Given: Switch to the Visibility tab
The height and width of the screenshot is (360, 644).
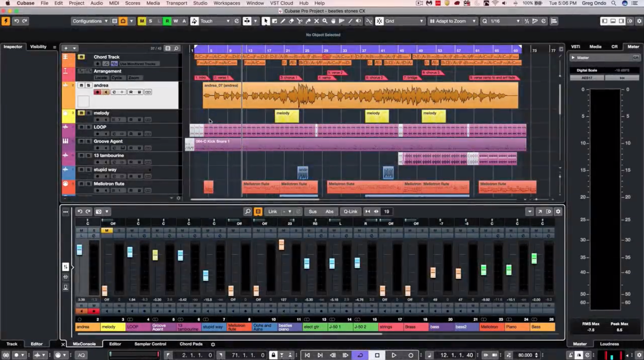Looking at the screenshot, I should point(38,47).
